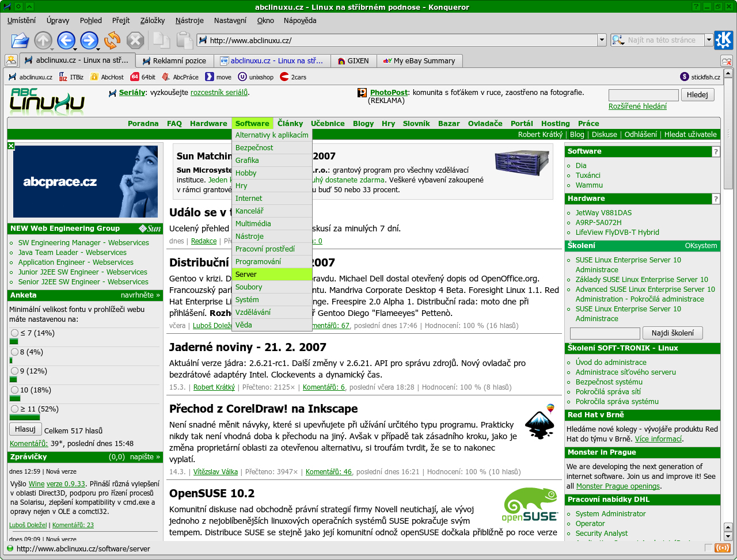Click the Inkscape logo image beside the article
This screenshot has height=560, width=737.
click(540, 422)
